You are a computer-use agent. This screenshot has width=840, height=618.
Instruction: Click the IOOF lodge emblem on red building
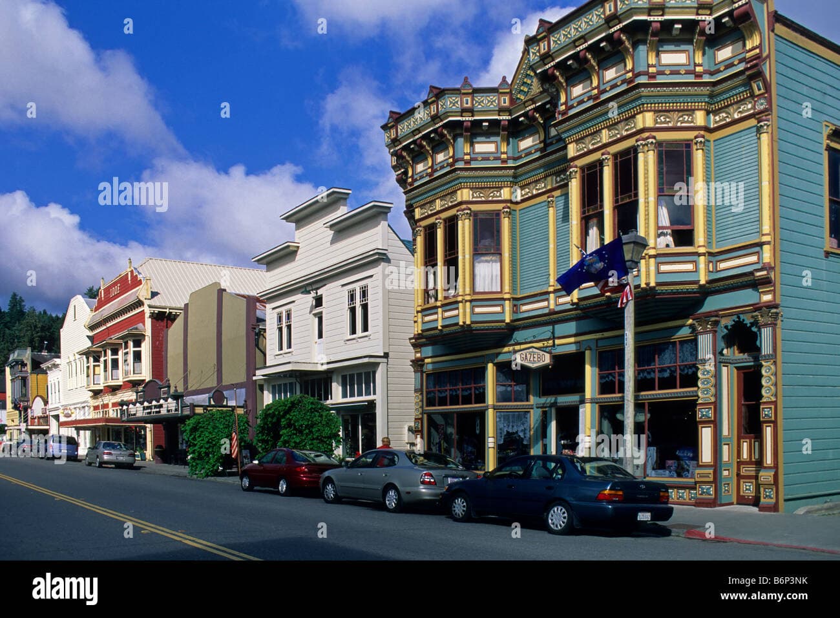point(114,290)
